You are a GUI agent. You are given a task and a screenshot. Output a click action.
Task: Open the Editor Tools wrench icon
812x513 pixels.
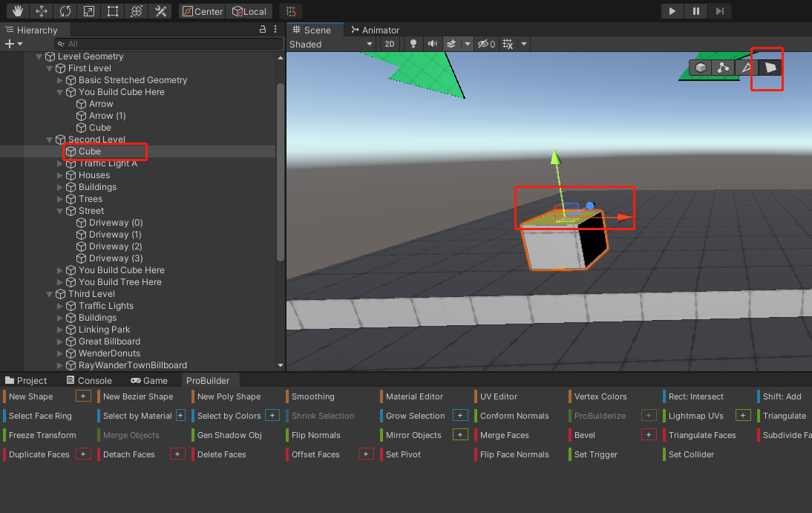[x=160, y=11]
